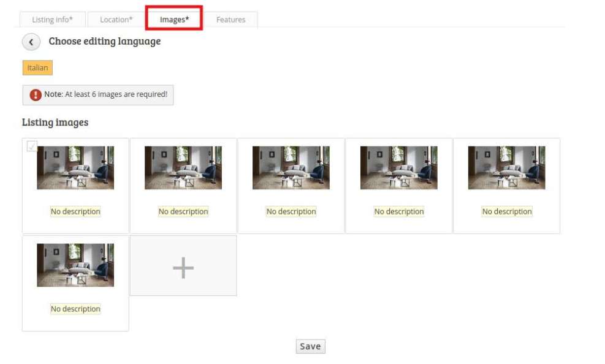
Task: Click the Listing images heading
Action: (x=55, y=122)
